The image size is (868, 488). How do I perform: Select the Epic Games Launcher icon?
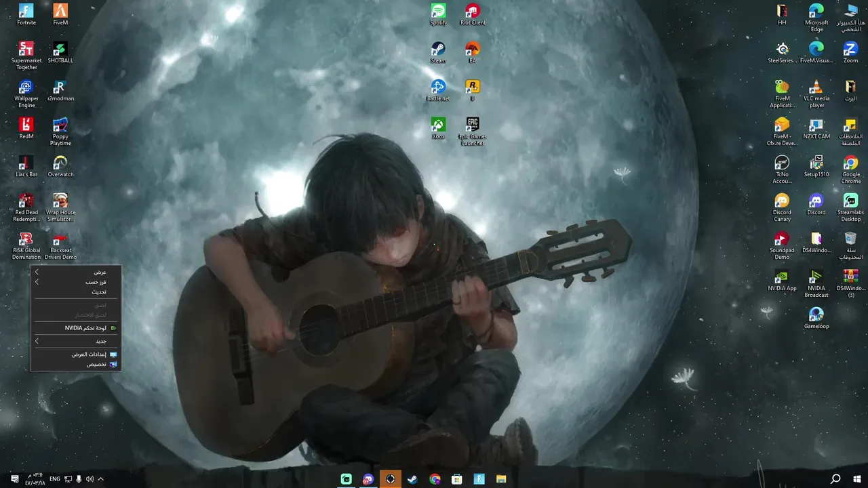[x=473, y=131]
